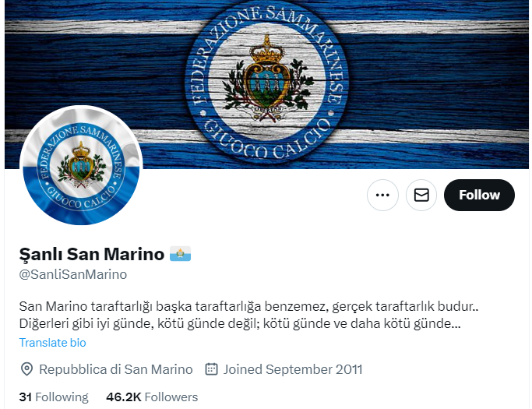Click the San Marino flag emoji beside name

(180, 254)
